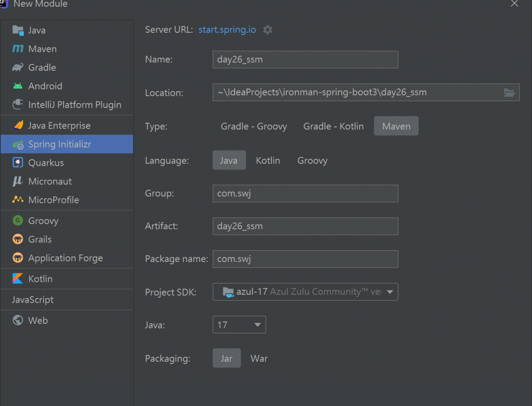The image size is (532, 406).
Task: Click the Maven 'm' icon
Action: [18, 48]
